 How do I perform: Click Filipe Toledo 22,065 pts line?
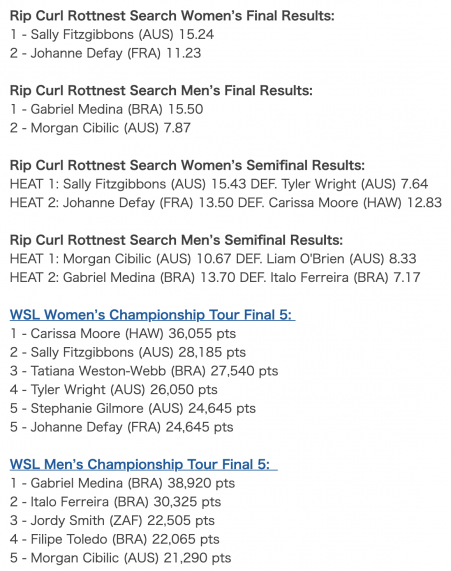[x=114, y=539]
